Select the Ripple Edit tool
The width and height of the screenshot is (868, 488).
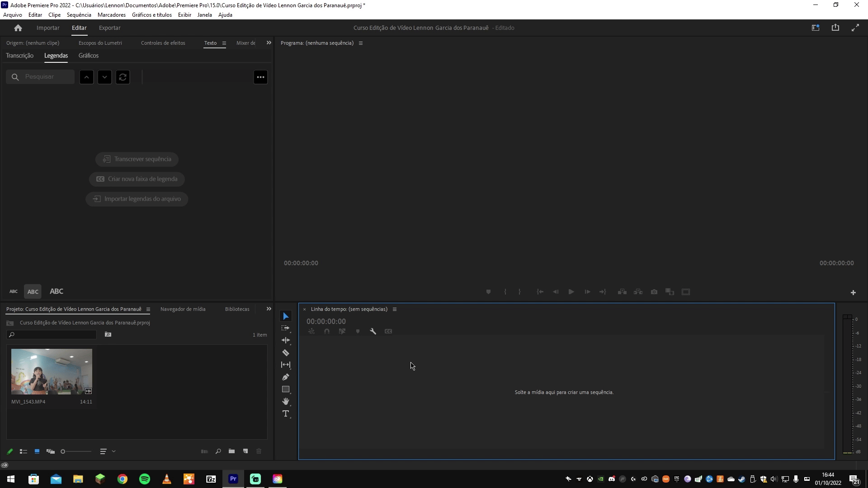(286, 340)
